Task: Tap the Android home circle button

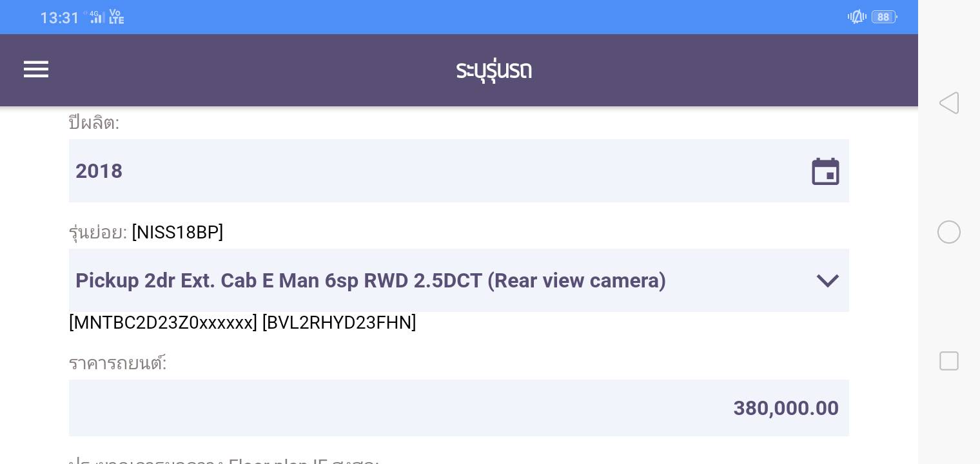Action: click(949, 232)
